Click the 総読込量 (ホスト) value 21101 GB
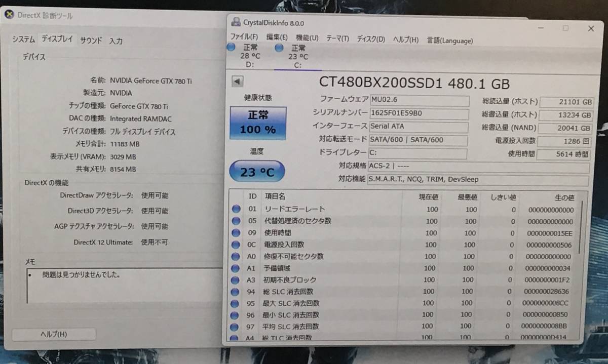Image resolution: width=608 pixels, height=364 pixels. point(567,103)
